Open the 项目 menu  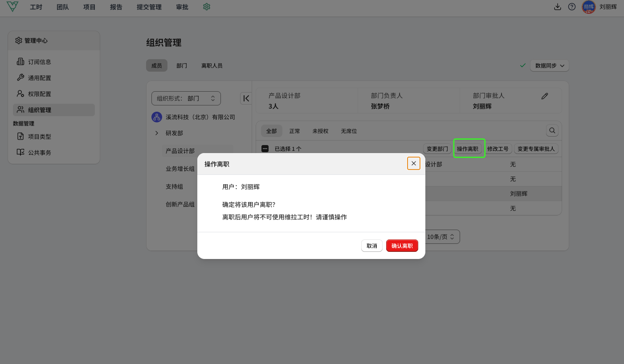point(90,7)
